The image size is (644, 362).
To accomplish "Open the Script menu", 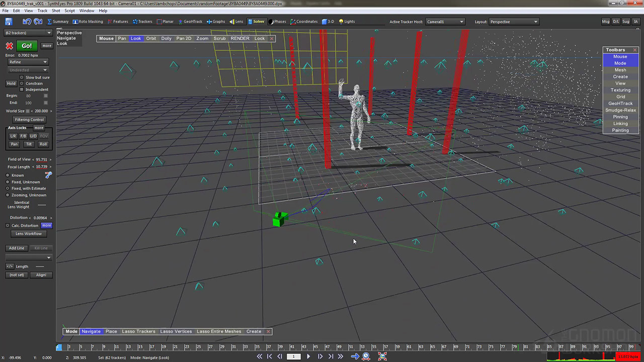I will pos(69,11).
